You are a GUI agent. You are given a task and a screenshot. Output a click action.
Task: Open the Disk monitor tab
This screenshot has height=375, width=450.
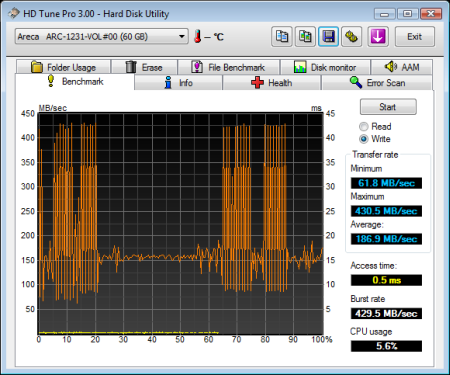click(325, 67)
